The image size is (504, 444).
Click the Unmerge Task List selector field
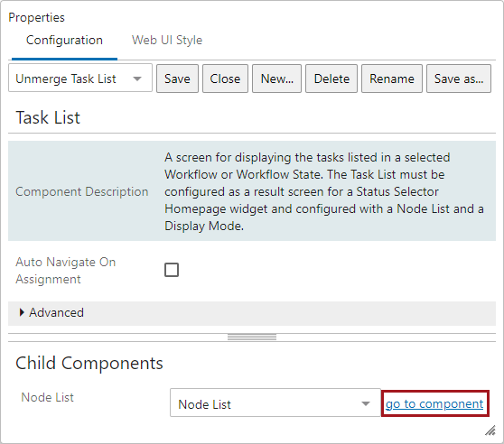coord(80,78)
